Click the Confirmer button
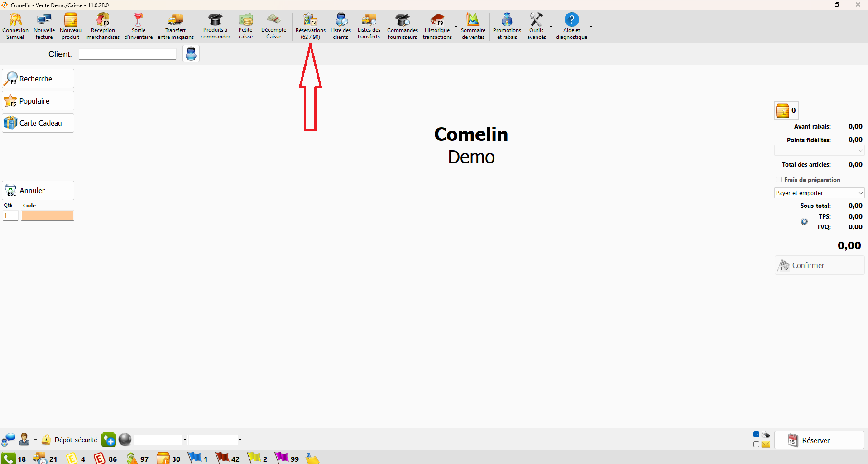 click(820, 265)
